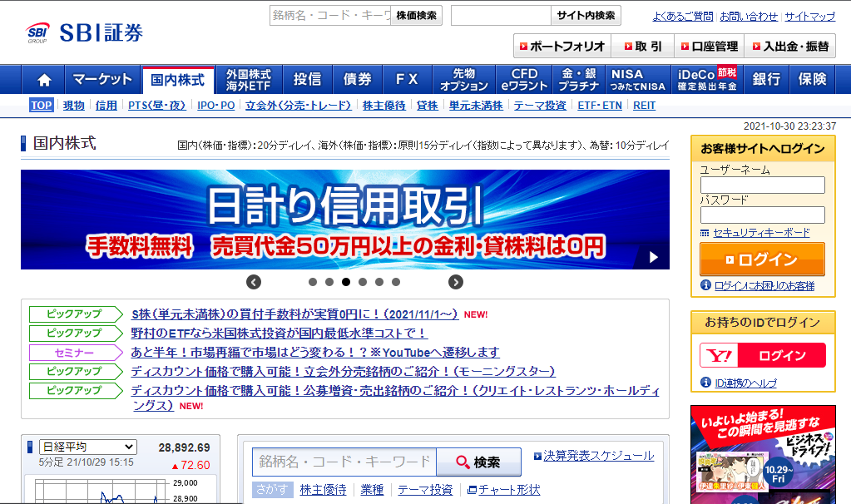The height and width of the screenshot is (504, 851).
Task: Click the info icon beside ログインにお困りのお客様
Action: (x=705, y=284)
